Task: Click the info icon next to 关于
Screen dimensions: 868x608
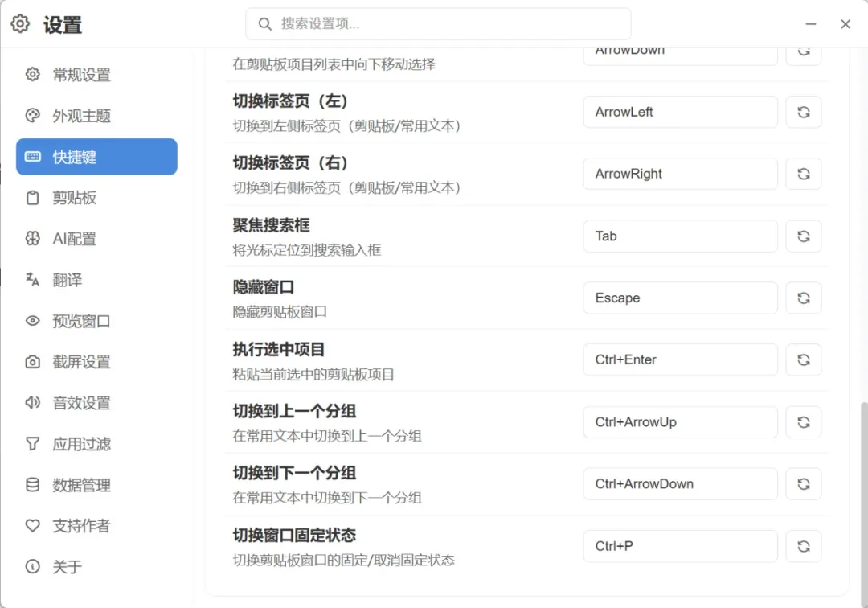Action: [33, 566]
